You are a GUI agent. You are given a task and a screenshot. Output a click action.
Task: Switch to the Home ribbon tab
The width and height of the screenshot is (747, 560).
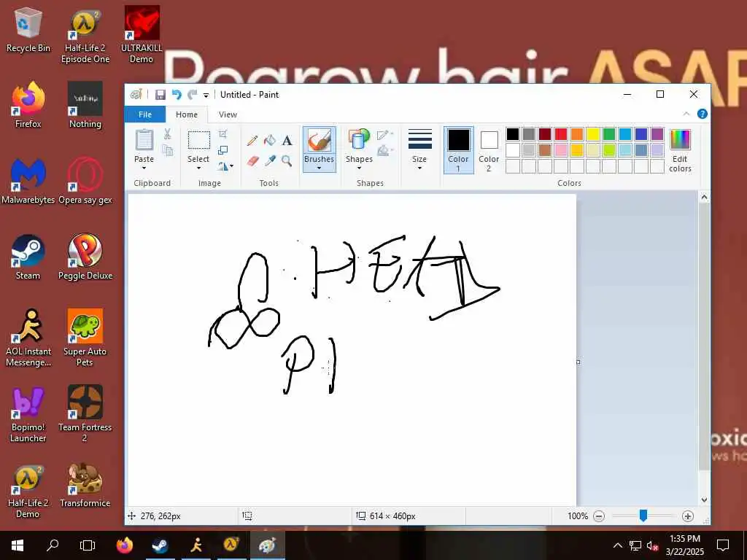(187, 114)
